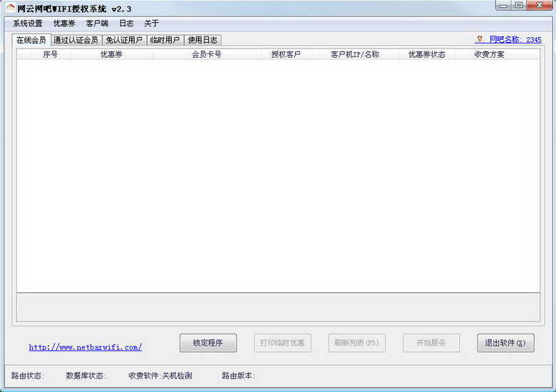Click the app logo in title bar

pos(10,8)
